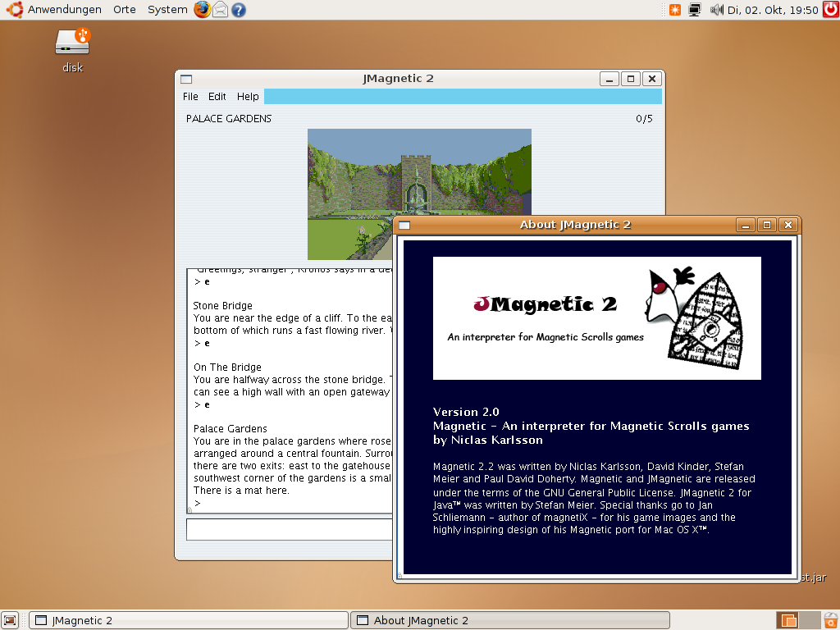
Task: Open the Edit menu in JMagnetic
Action: 217,97
